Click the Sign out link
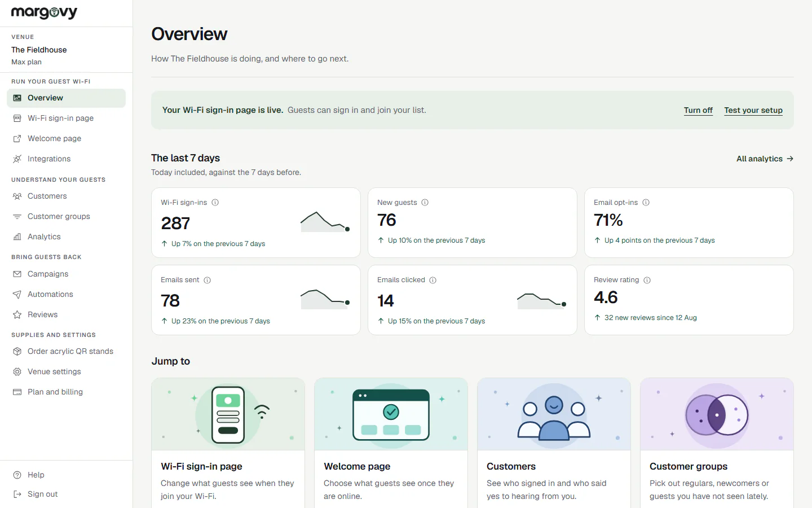This screenshot has height=508, width=812. (x=66, y=494)
